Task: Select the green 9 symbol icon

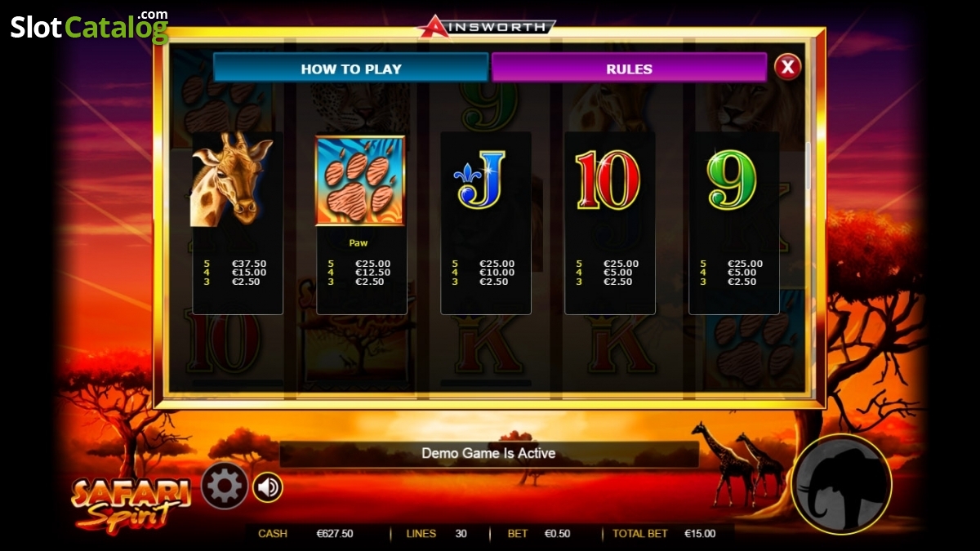Action: (x=732, y=180)
